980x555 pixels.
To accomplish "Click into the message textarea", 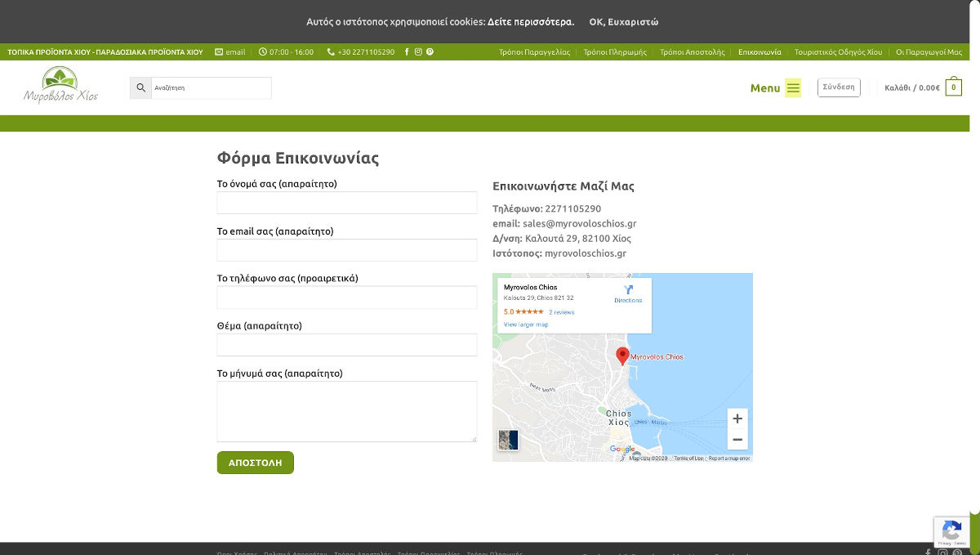I will [x=346, y=411].
